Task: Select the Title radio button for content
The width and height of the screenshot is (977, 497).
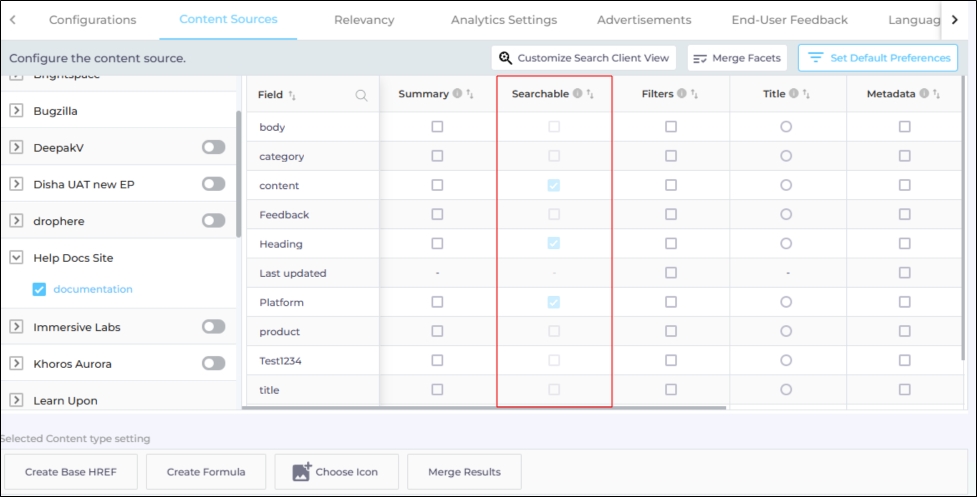Action: (x=786, y=185)
